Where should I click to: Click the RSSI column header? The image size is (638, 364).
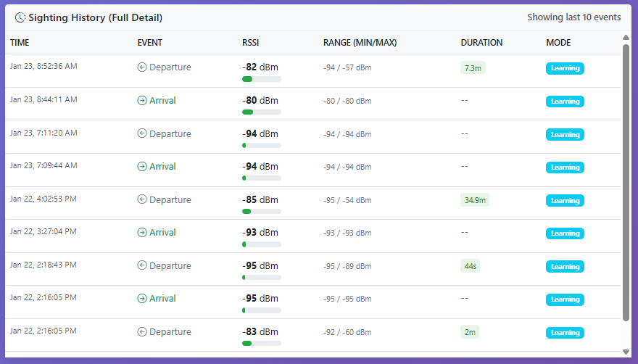250,43
